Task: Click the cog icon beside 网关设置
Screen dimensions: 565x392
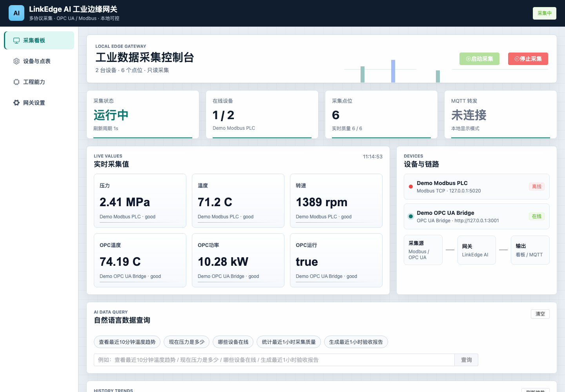Action: [x=16, y=103]
